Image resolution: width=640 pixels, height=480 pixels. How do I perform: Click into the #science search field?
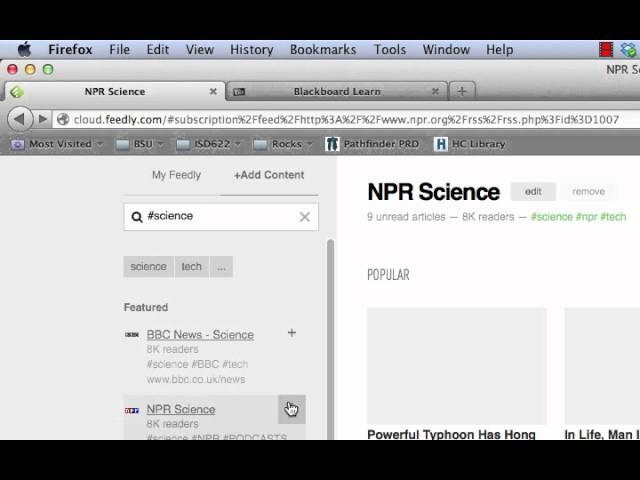221,217
